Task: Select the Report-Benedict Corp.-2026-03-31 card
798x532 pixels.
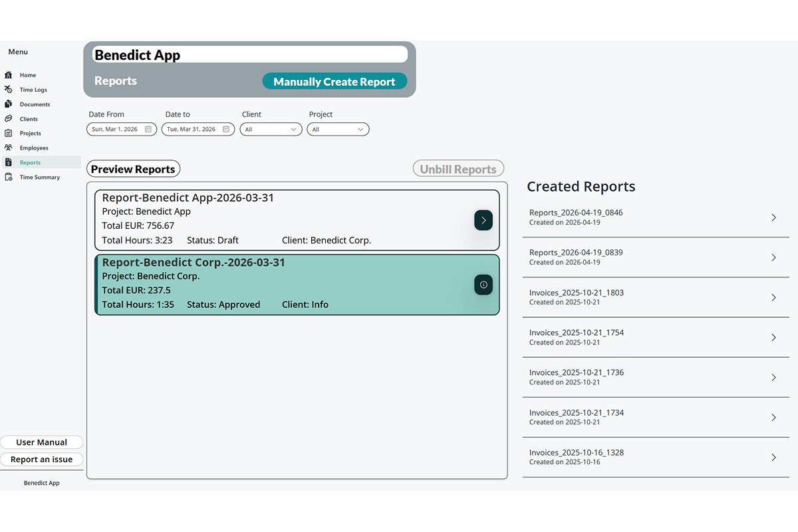Action: (x=297, y=285)
